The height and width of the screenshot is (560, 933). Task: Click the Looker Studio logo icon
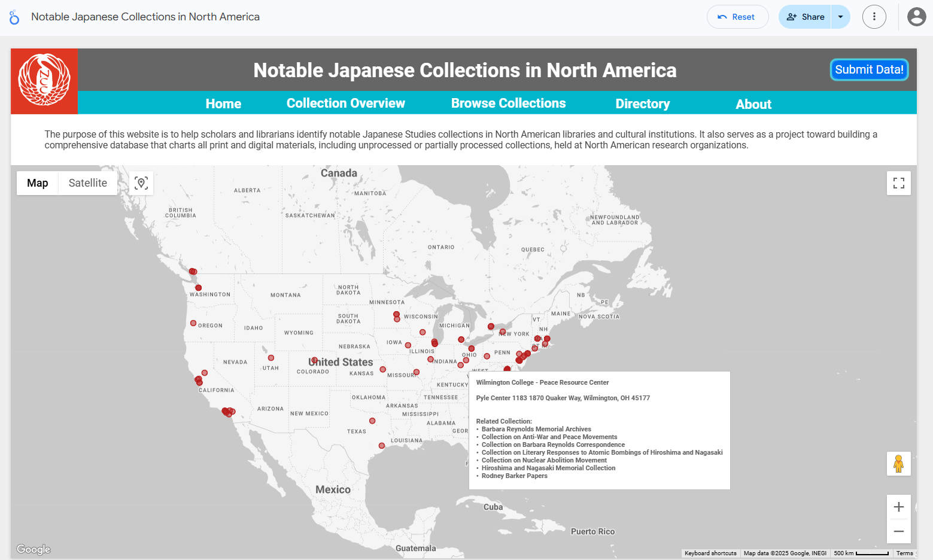coord(14,17)
